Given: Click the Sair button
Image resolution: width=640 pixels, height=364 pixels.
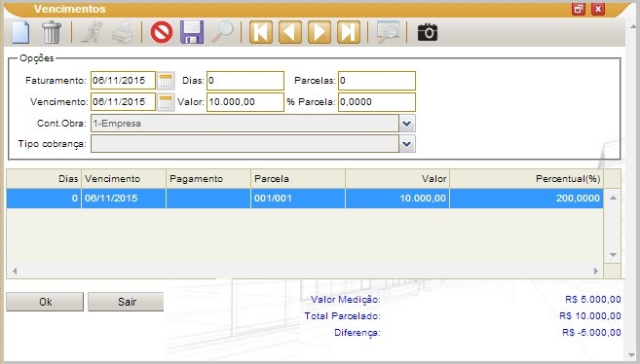Looking at the screenshot, I should coord(126,302).
